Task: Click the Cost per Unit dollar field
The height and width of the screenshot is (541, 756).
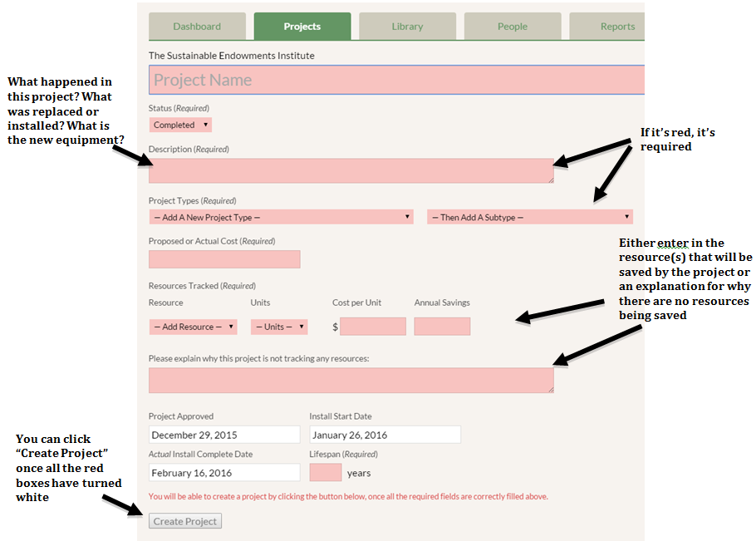Action: 373,327
